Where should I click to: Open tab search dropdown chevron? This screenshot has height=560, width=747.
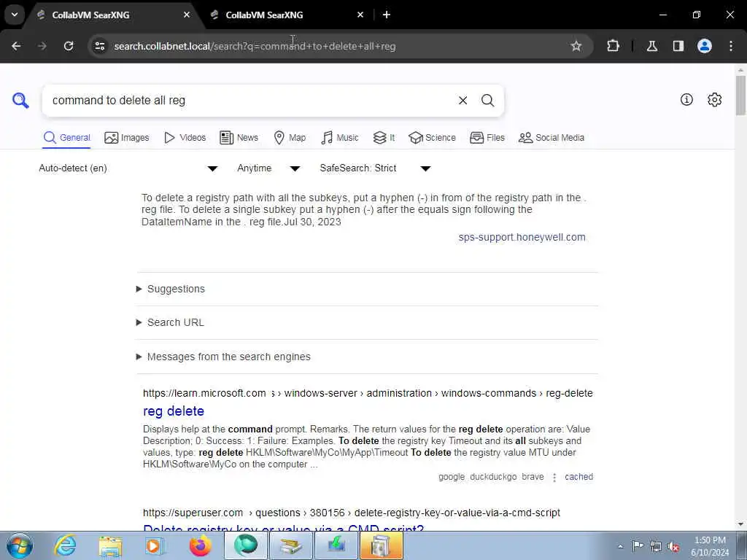(x=15, y=15)
